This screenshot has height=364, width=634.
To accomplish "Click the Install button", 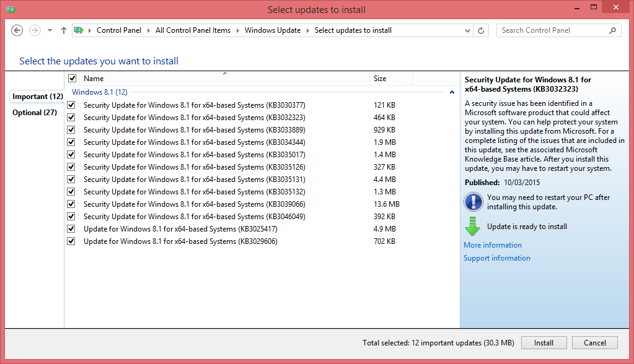I will coord(544,342).
